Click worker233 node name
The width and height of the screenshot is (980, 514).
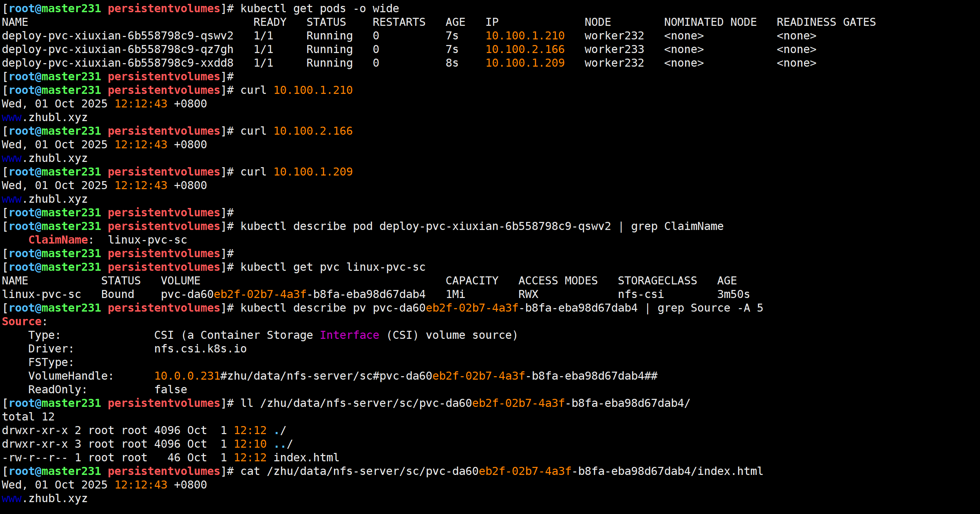pyautogui.click(x=614, y=50)
